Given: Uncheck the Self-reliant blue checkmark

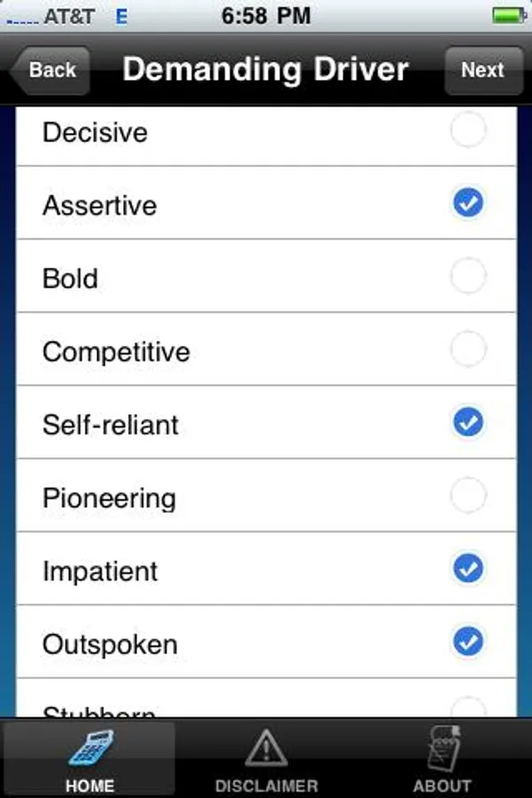Looking at the screenshot, I should click(468, 422).
